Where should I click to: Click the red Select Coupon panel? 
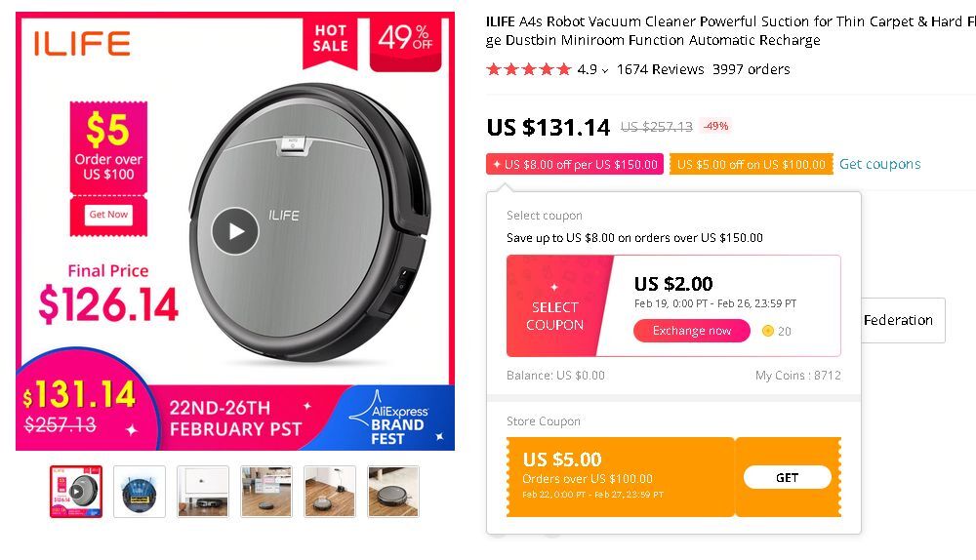click(554, 306)
